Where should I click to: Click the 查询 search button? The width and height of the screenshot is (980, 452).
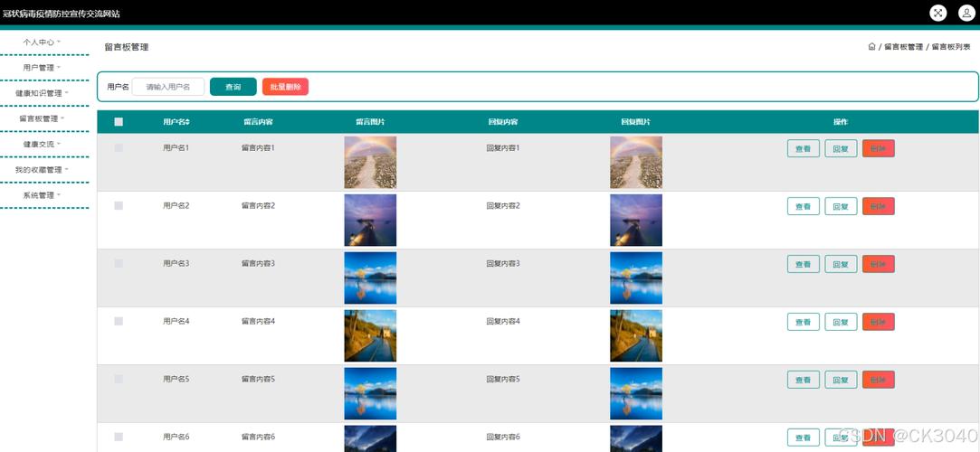pos(233,87)
